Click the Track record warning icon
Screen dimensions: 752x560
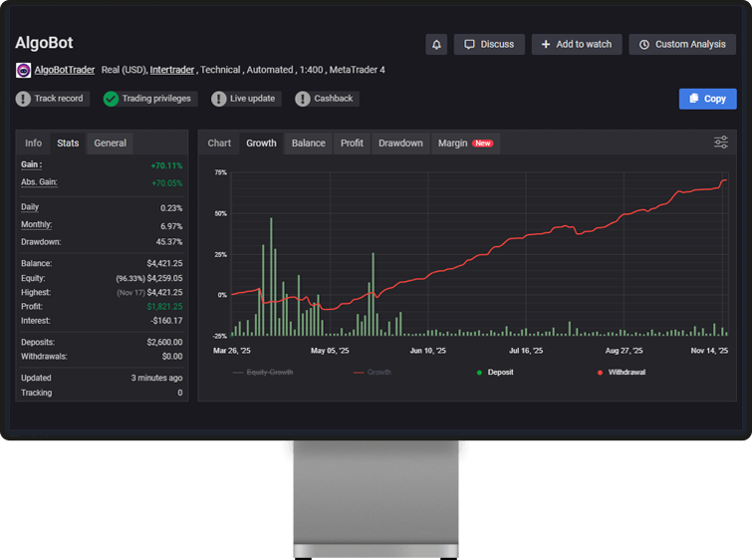point(24,99)
